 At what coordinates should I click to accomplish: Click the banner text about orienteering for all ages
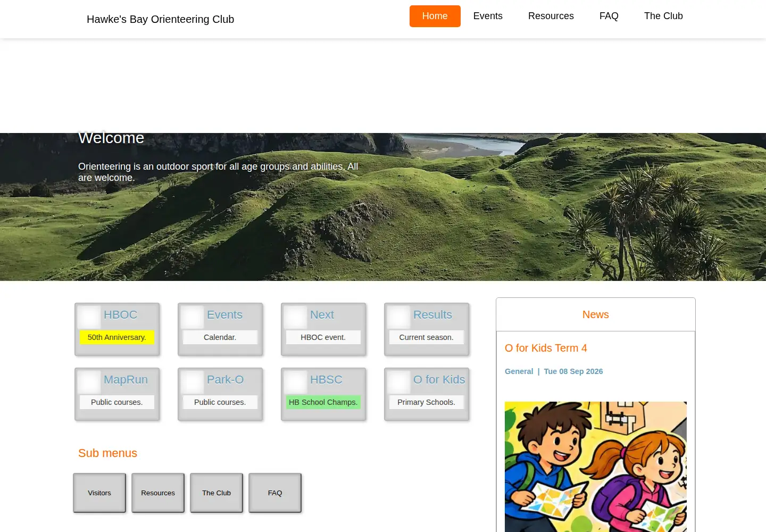pyautogui.click(x=218, y=172)
